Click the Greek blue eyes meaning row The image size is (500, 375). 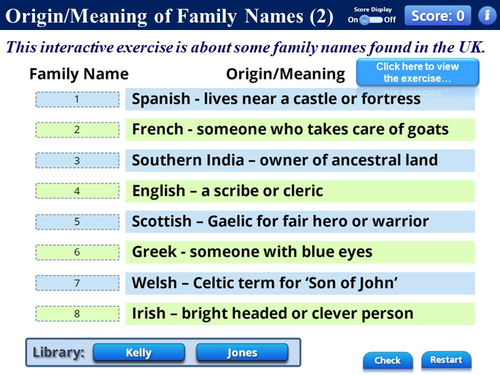300,252
